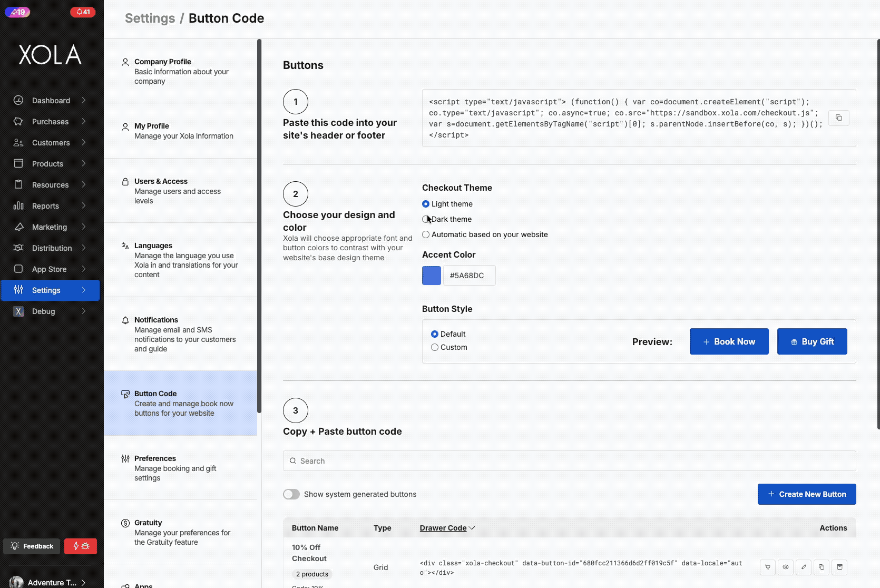Sort by the Drawer Code column dropdown

tap(447, 528)
